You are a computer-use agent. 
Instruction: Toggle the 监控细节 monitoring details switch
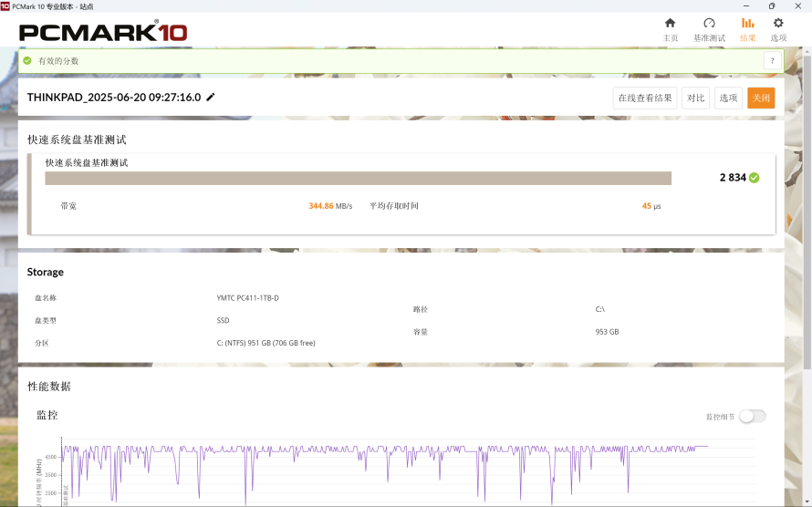tap(752, 416)
